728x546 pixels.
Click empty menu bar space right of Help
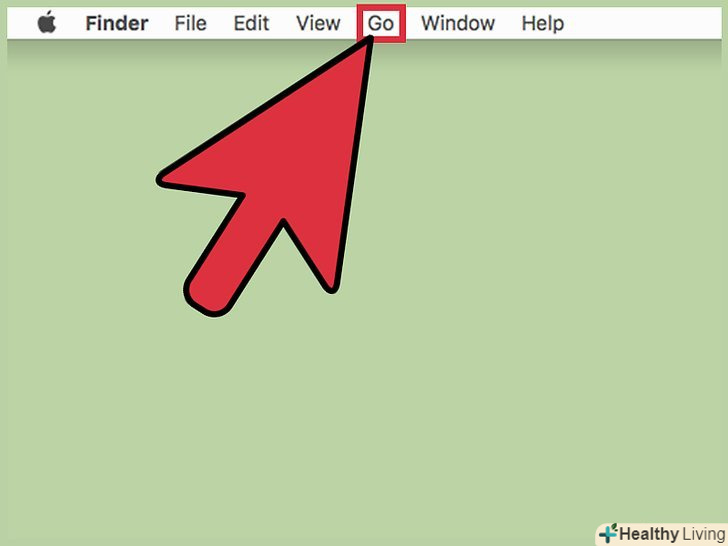point(645,23)
